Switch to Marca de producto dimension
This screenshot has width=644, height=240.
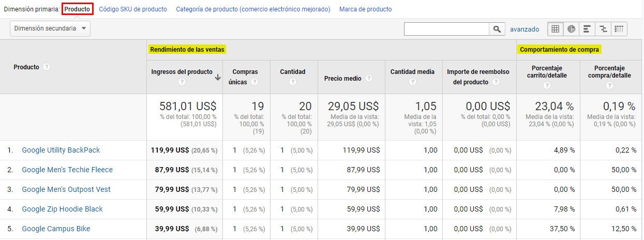(365, 9)
